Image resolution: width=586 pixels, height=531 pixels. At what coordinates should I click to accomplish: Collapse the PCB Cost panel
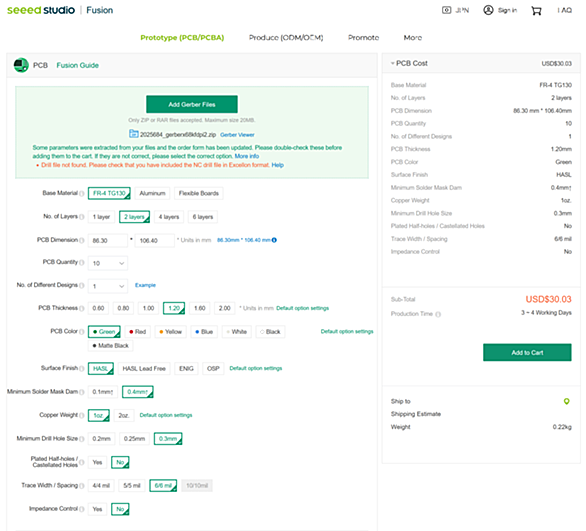tap(392, 63)
